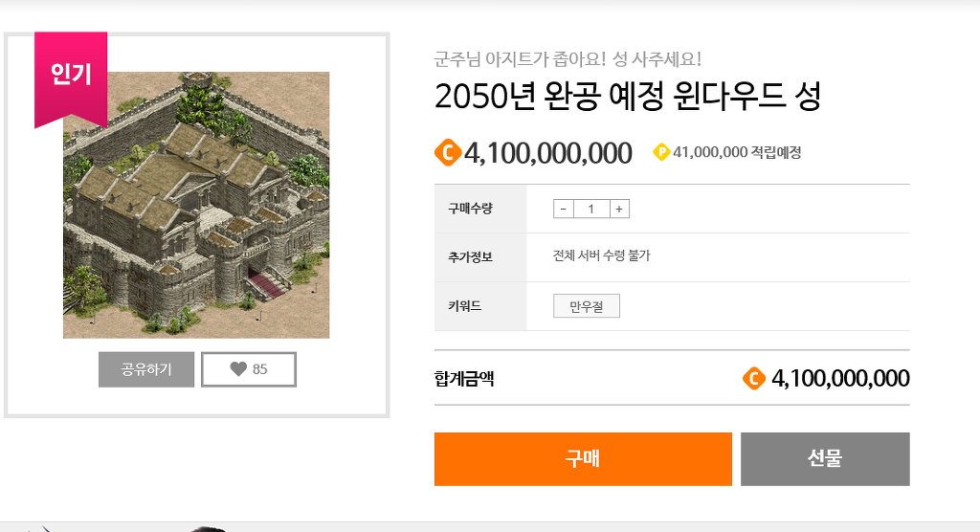
Task: Select the 만우절 keyword tag
Action: 587,305
